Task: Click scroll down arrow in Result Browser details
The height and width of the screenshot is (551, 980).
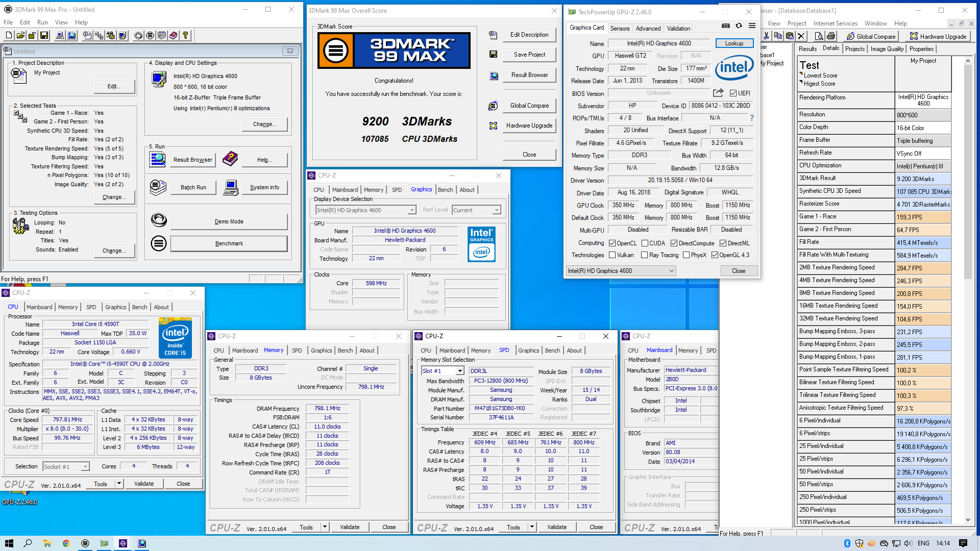Action: [x=968, y=519]
